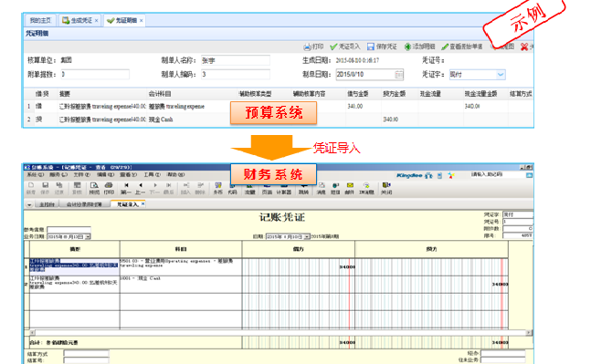
Task: Switch to 会计分录序时簿 tab
Action: click(84, 204)
